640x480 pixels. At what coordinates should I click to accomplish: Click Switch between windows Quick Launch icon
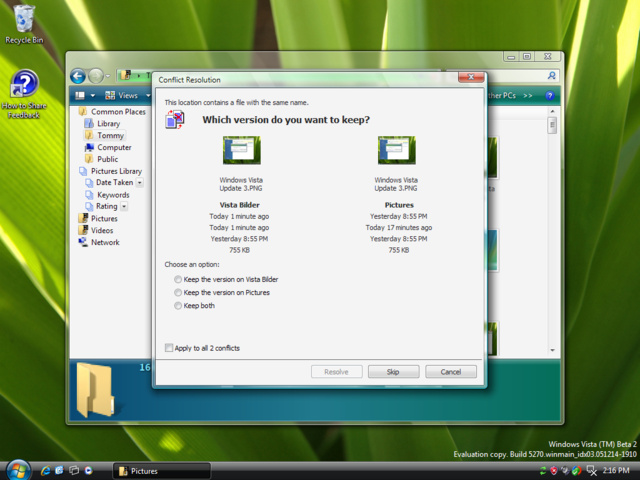pos(74,471)
